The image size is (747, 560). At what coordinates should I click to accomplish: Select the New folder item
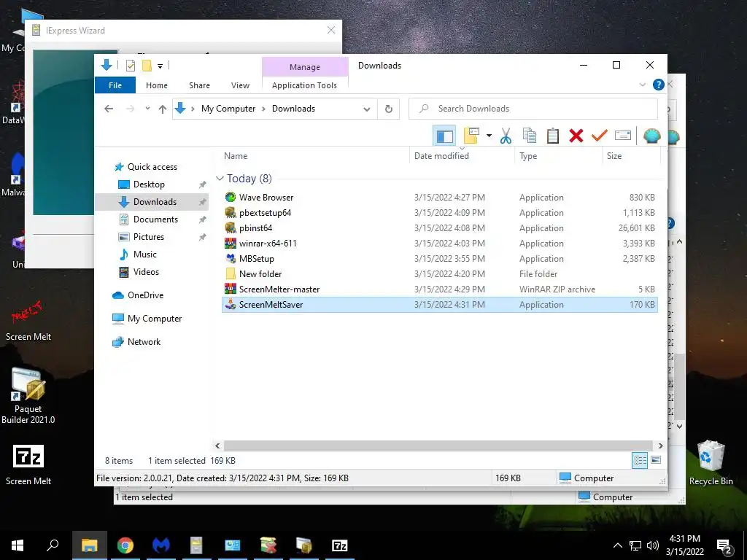(x=440, y=274)
